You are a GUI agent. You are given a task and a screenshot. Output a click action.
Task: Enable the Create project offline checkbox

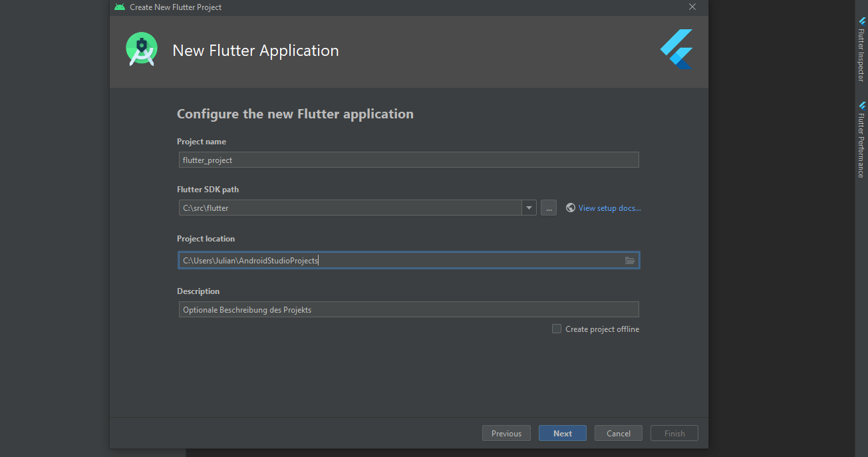557,329
